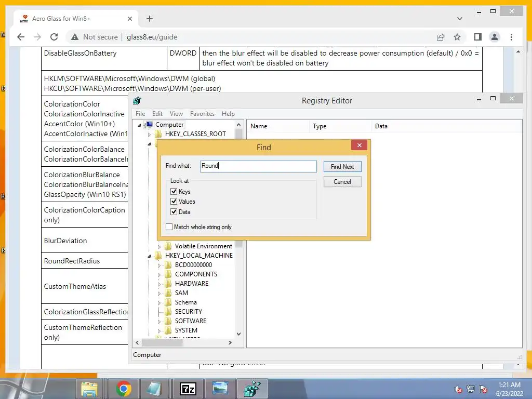The image size is (532, 399).
Task: Cancel the Find dialog
Action: [342, 181]
